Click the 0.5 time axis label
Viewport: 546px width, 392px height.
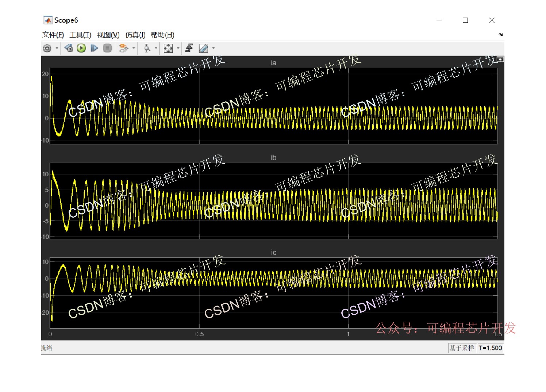(x=199, y=334)
